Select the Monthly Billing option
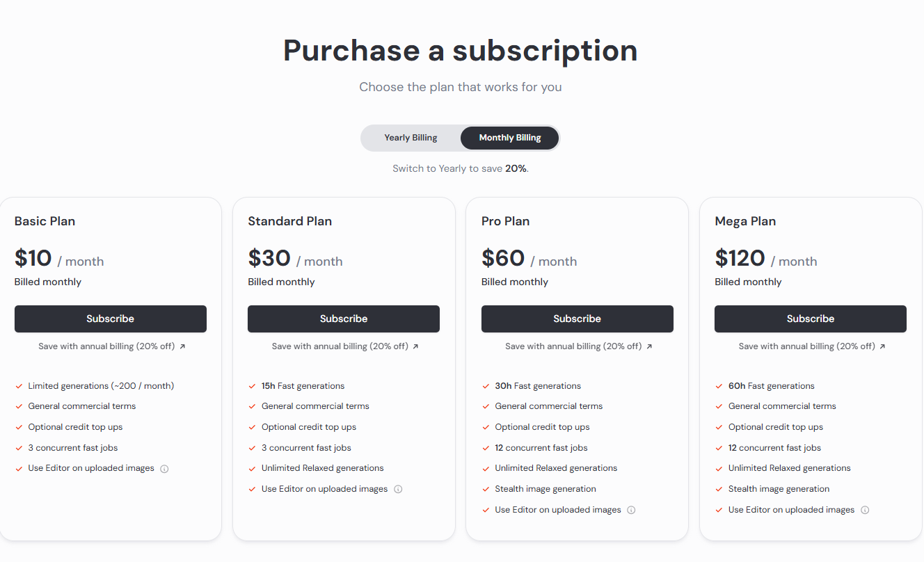 coord(510,138)
